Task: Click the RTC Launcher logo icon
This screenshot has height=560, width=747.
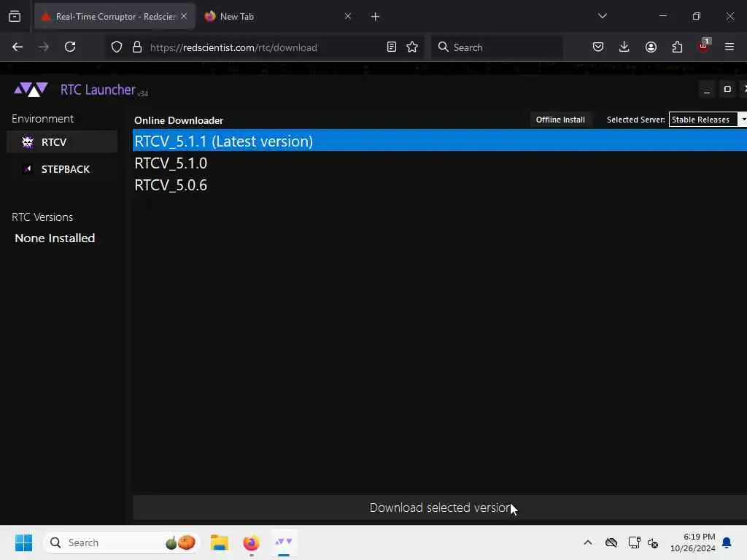Action: 31,90
